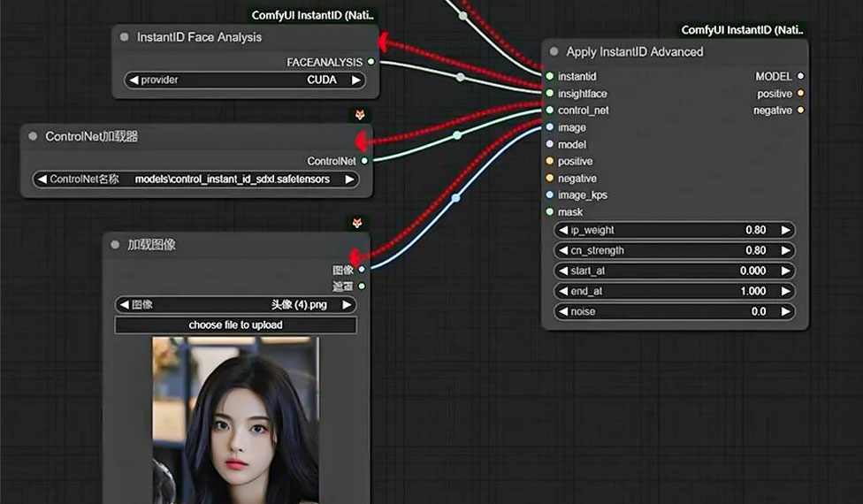Click the image input socket
Viewport: 863px width, 504px height.
549,127
